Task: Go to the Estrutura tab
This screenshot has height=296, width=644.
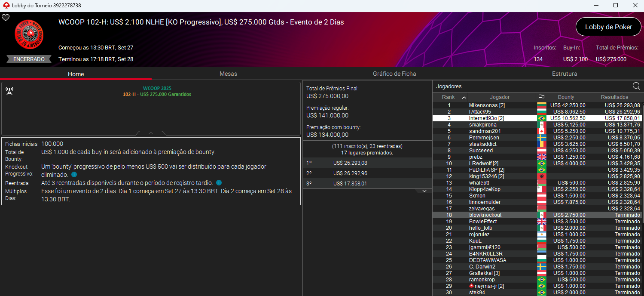Action: (x=564, y=74)
